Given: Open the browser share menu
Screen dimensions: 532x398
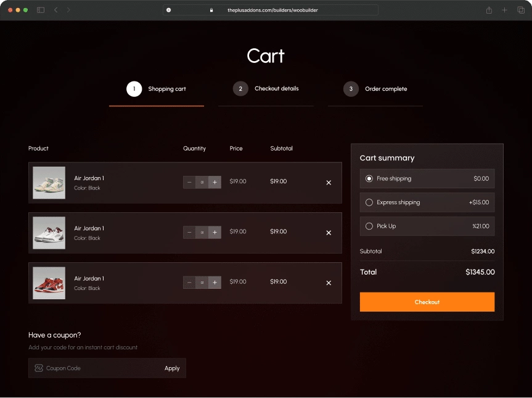Looking at the screenshot, I should 489,10.
